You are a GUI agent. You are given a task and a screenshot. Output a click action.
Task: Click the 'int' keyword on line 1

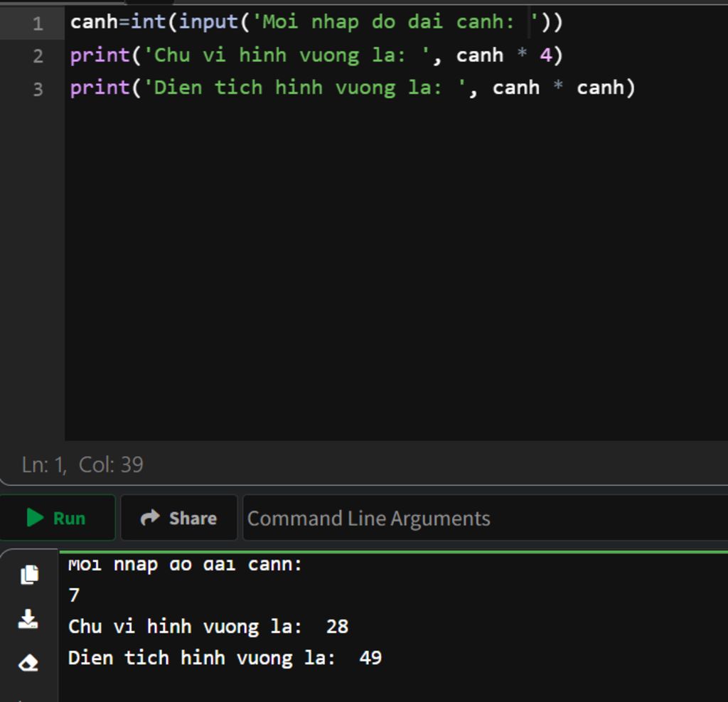148,22
